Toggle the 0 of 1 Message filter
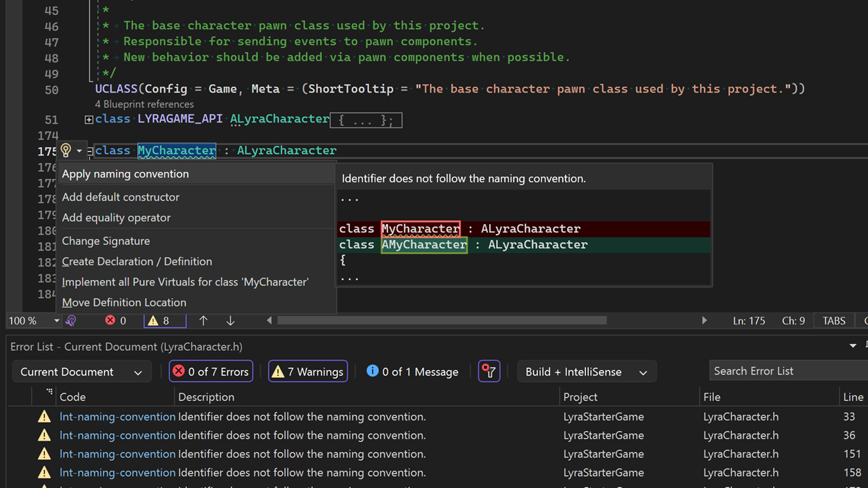Image resolution: width=868 pixels, height=488 pixels. tap(412, 372)
